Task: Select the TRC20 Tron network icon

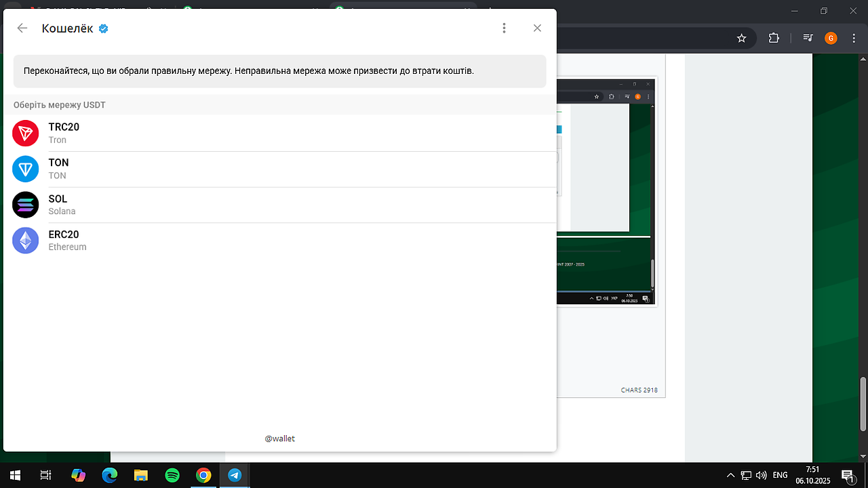Action: pos(26,133)
